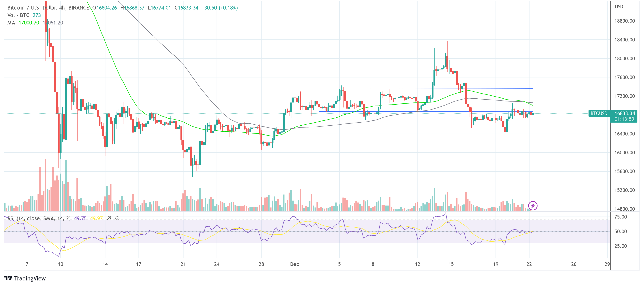Select the Vol · BTC indicator legend

[24, 15]
